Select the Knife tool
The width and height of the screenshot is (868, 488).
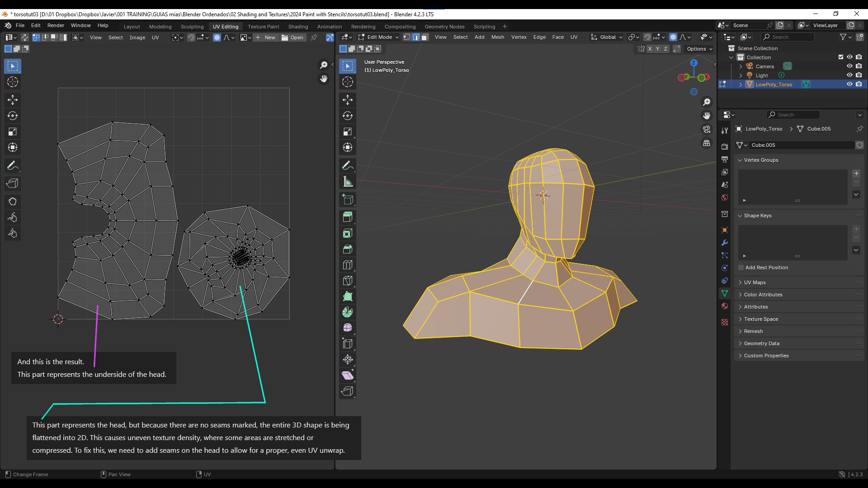click(348, 281)
